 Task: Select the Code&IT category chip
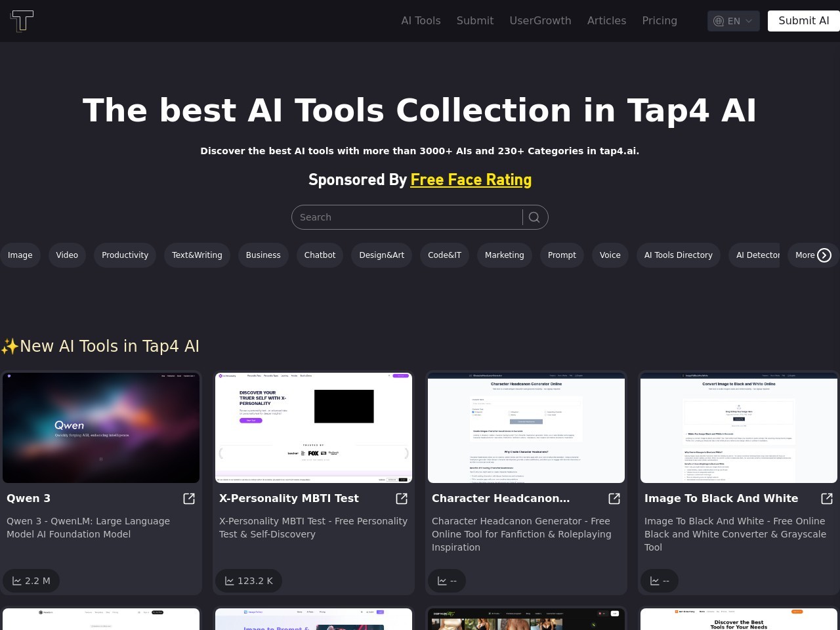coord(445,255)
